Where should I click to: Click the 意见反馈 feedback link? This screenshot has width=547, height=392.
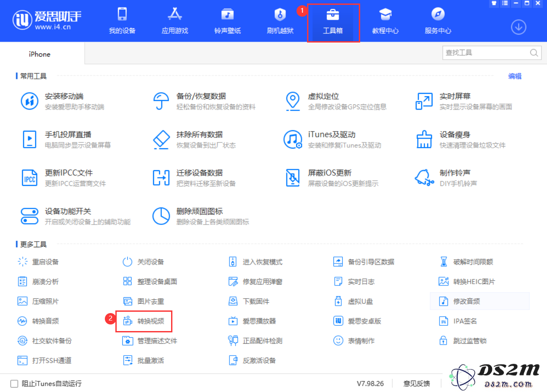point(417,384)
